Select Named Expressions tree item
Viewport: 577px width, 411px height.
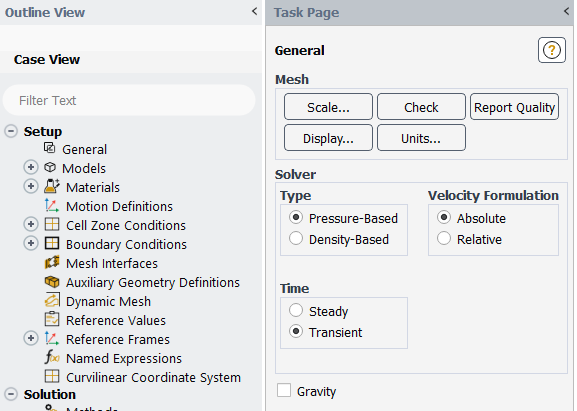pos(124,359)
